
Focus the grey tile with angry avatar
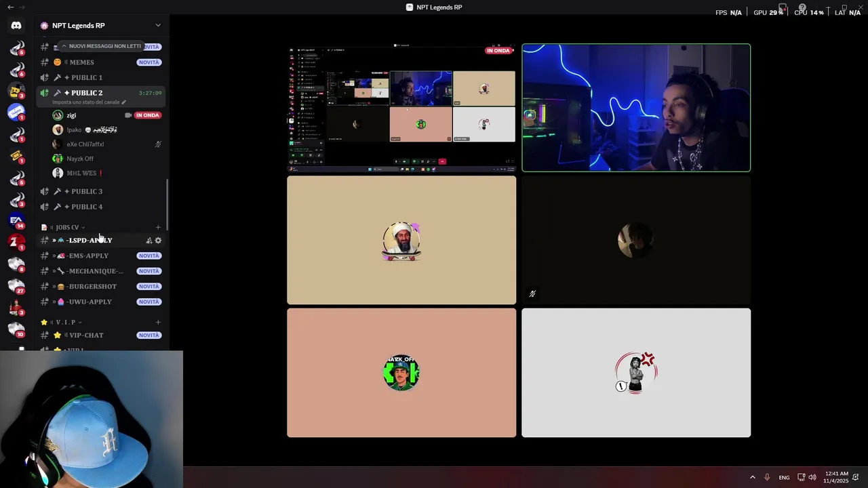coord(636,373)
